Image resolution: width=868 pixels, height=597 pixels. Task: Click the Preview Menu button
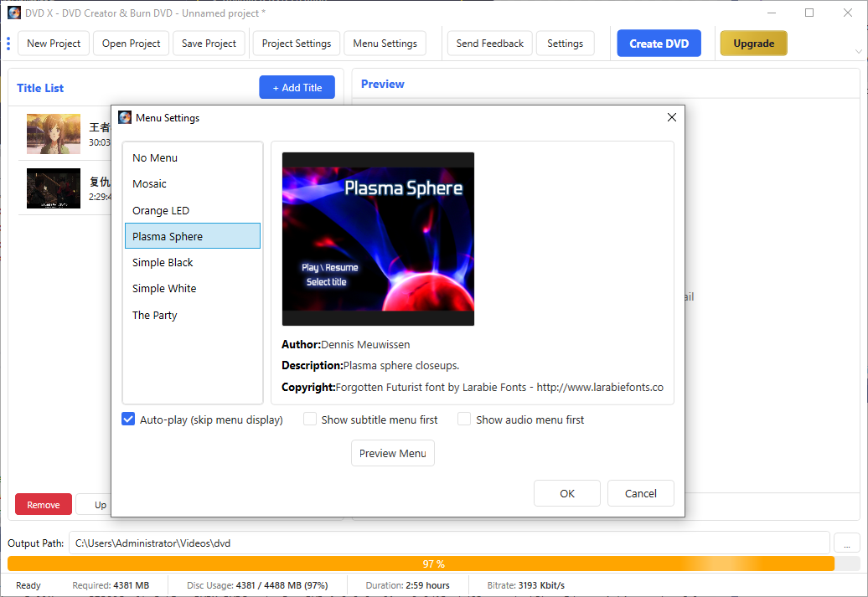click(x=392, y=453)
